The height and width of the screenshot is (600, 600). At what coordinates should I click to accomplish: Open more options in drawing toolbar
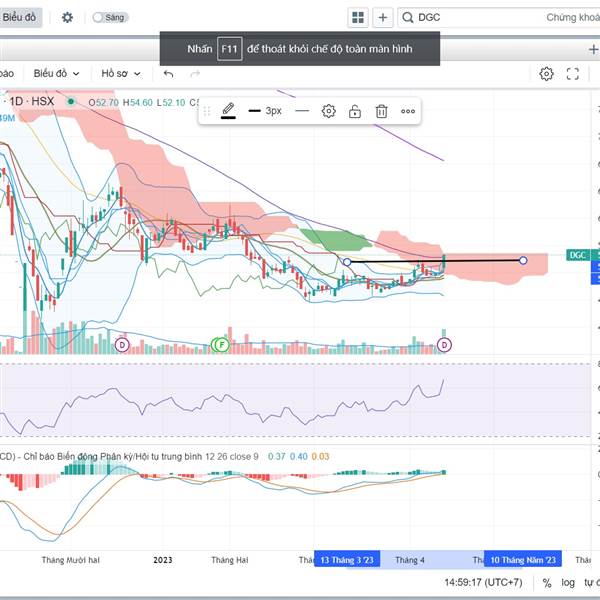pos(408,111)
